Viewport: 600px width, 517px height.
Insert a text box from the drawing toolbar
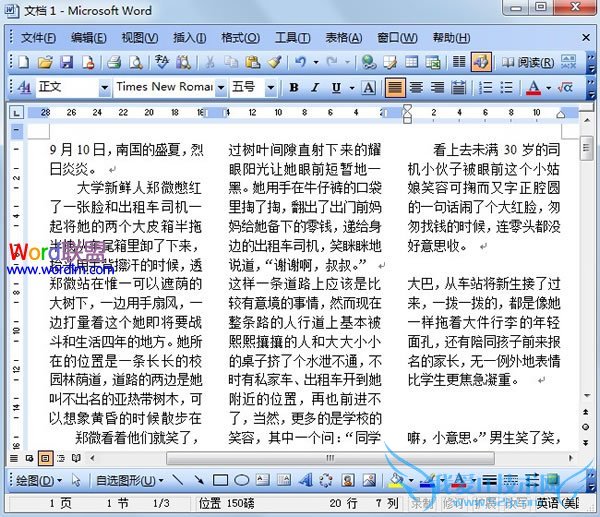tap(262, 480)
